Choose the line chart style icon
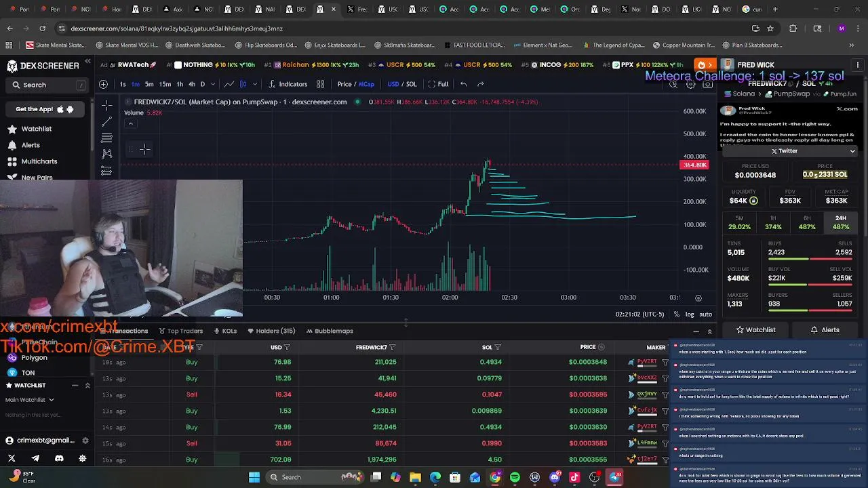This screenshot has height=488, width=868. tap(229, 84)
